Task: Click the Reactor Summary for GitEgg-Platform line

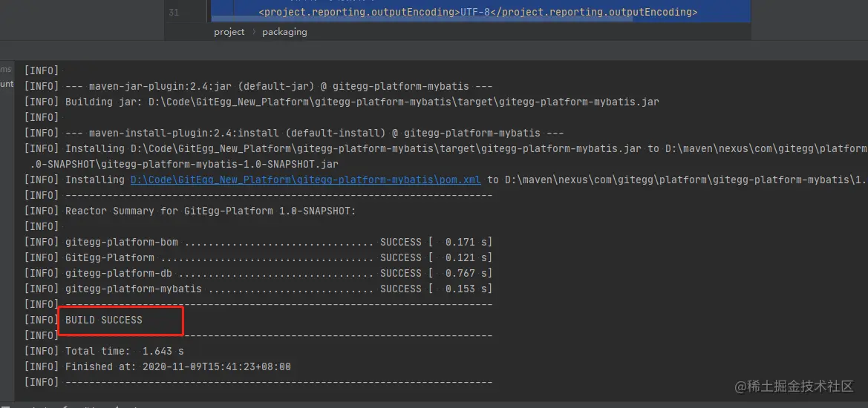Action: tap(211, 211)
